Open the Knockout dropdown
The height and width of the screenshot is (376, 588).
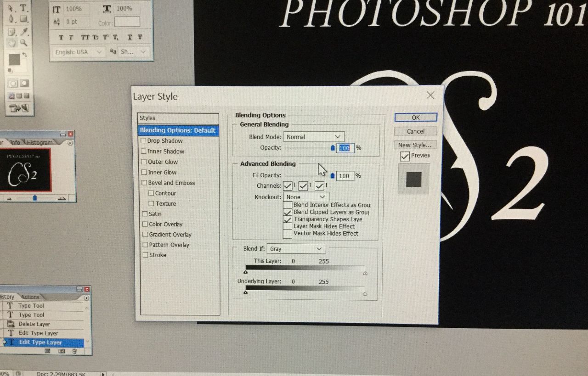(x=306, y=197)
